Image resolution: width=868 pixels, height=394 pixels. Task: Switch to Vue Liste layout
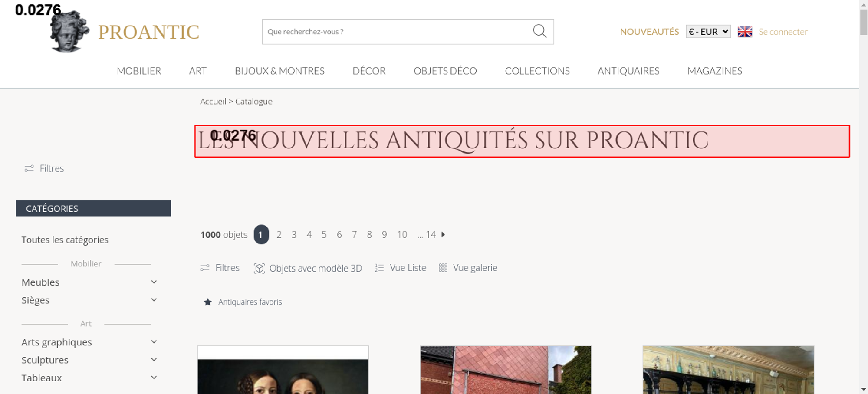[x=401, y=268]
